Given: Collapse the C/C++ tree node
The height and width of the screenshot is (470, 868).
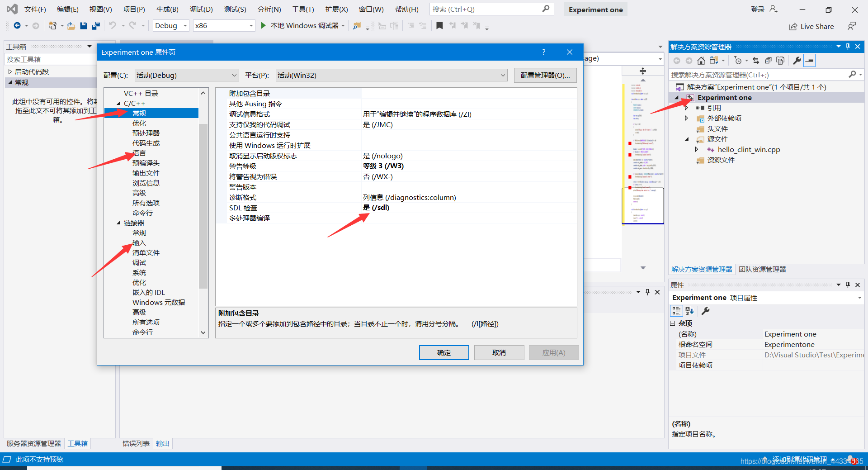Looking at the screenshot, I should [119, 103].
